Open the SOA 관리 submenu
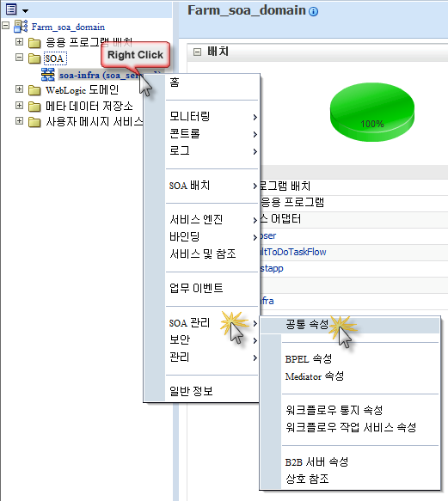 [x=211, y=323]
